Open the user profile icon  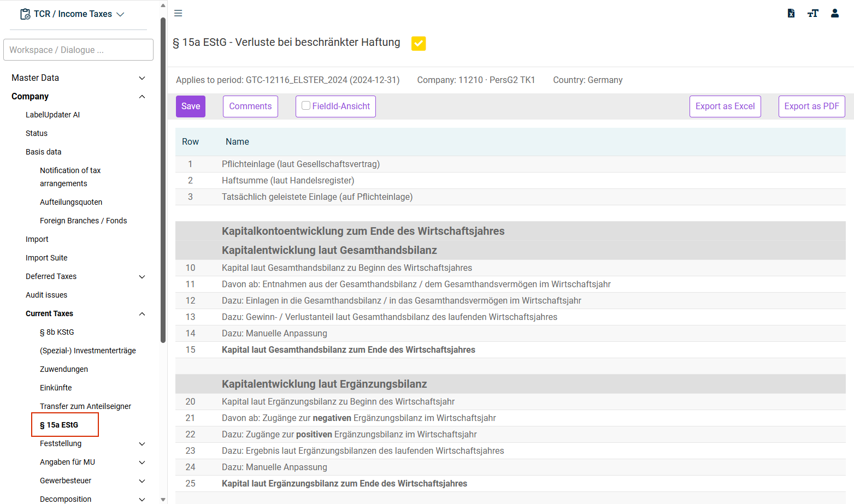pyautogui.click(x=835, y=13)
